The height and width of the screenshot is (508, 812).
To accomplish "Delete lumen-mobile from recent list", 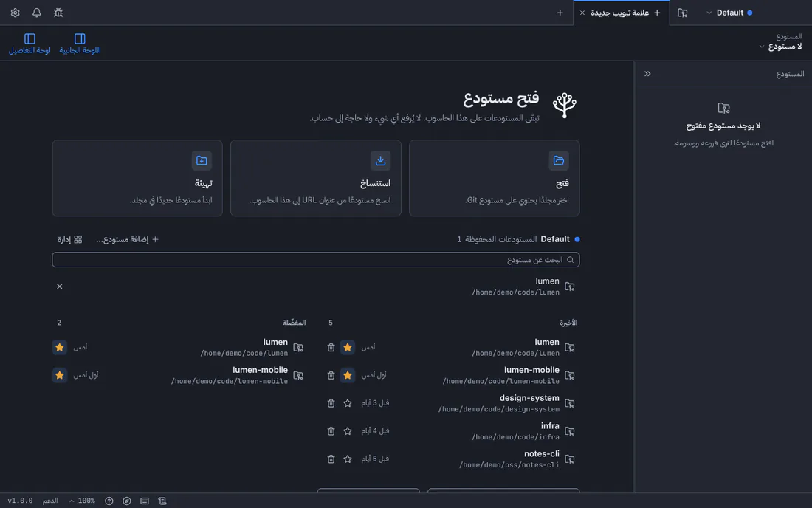I will [x=331, y=375].
